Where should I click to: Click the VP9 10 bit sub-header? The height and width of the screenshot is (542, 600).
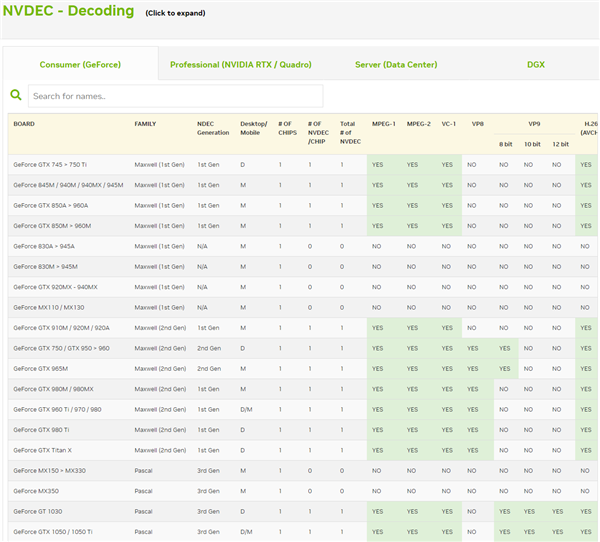tap(533, 144)
